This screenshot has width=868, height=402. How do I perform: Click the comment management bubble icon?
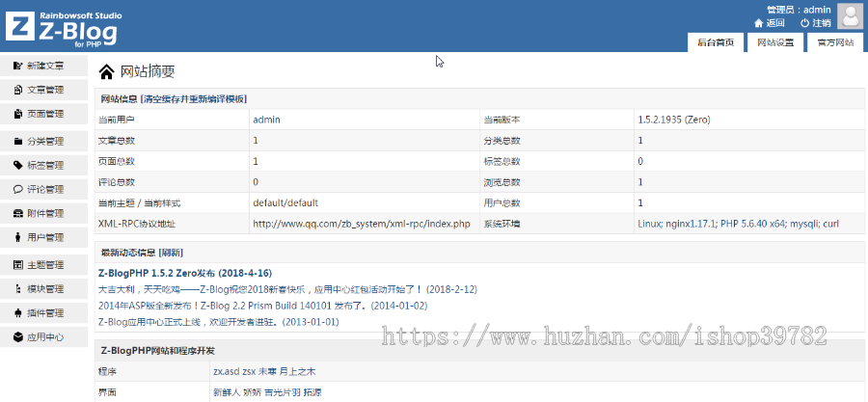point(17,190)
